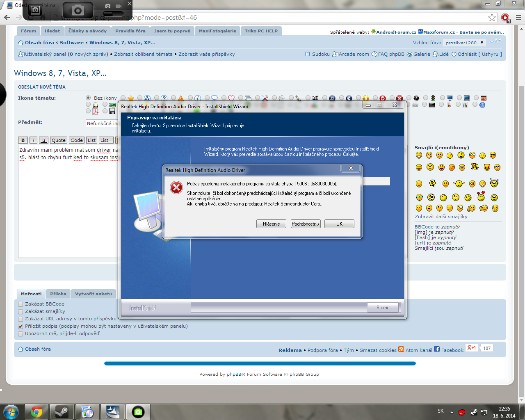Open Google Chrome from the taskbar
Viewport: 525px width, 420px height.
coord(37,412)
